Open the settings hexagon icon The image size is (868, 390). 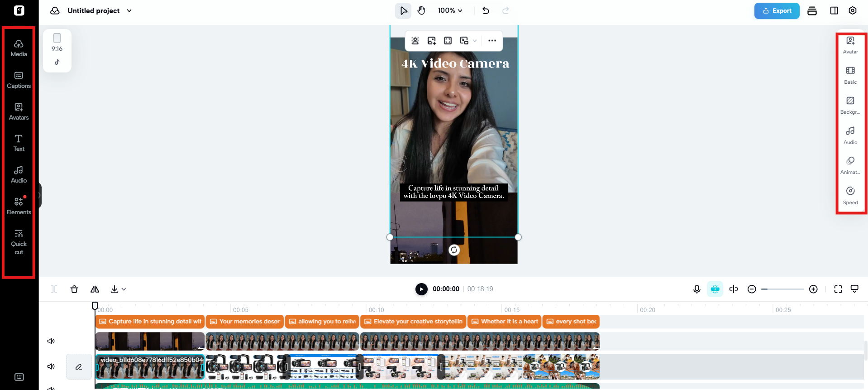pos(853,10)
